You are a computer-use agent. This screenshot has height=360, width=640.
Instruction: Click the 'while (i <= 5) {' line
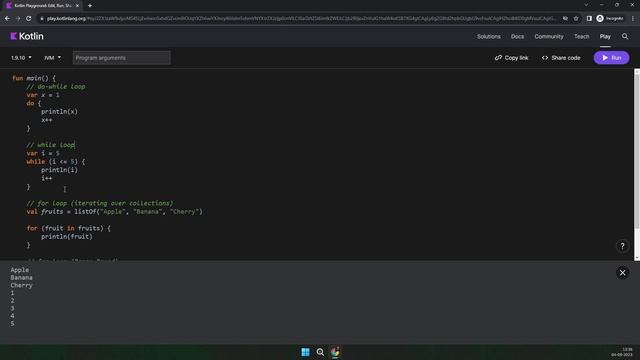[x=56, y=162]
